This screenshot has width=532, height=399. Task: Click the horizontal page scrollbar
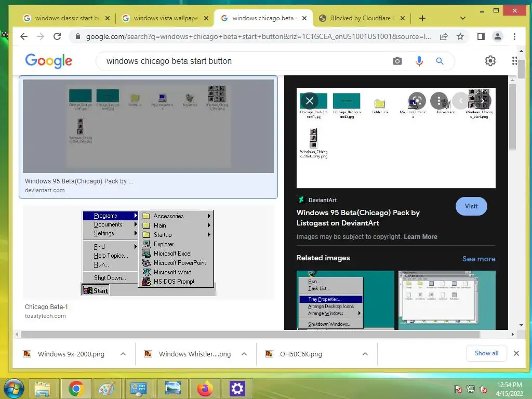(250, 334)
